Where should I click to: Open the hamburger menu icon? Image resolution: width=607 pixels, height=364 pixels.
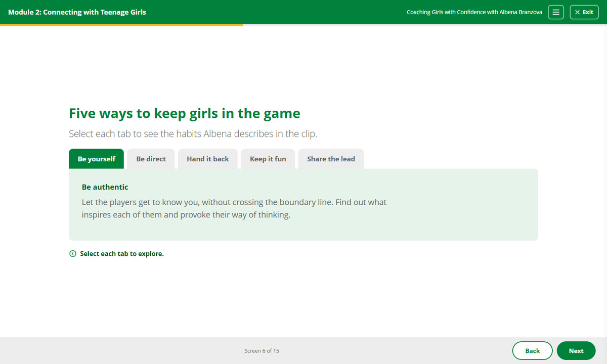coord(556,12)
